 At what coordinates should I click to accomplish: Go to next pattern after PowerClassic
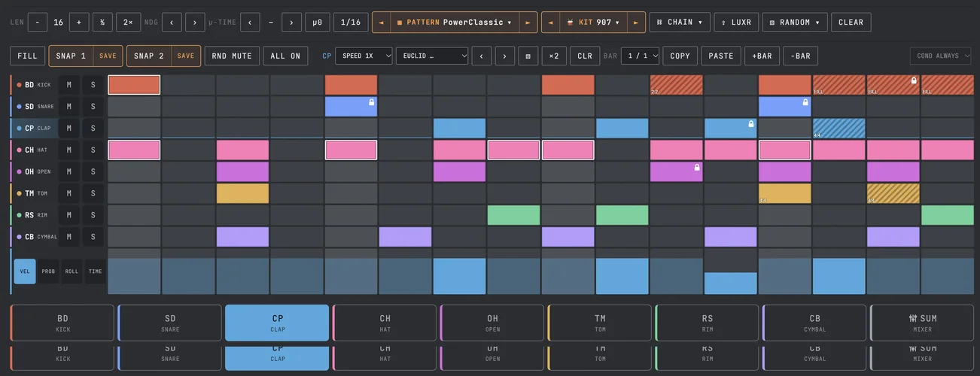(528, 22)
